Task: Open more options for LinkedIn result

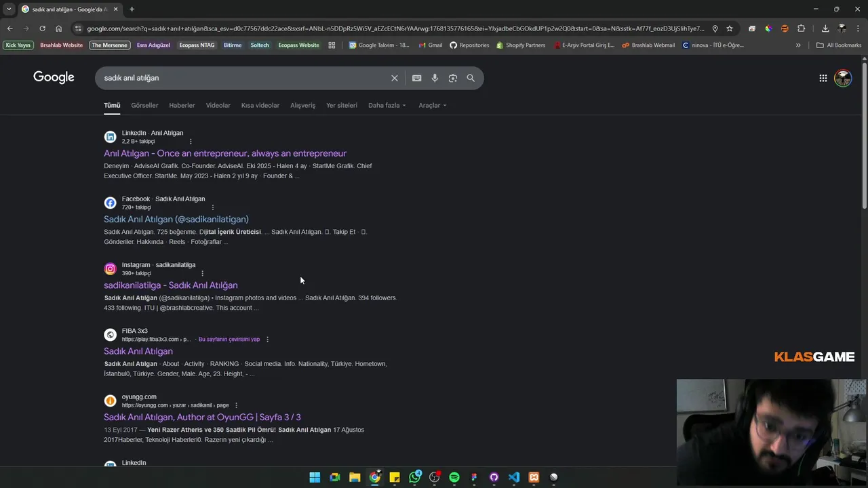Action: [x=191, y=142]
